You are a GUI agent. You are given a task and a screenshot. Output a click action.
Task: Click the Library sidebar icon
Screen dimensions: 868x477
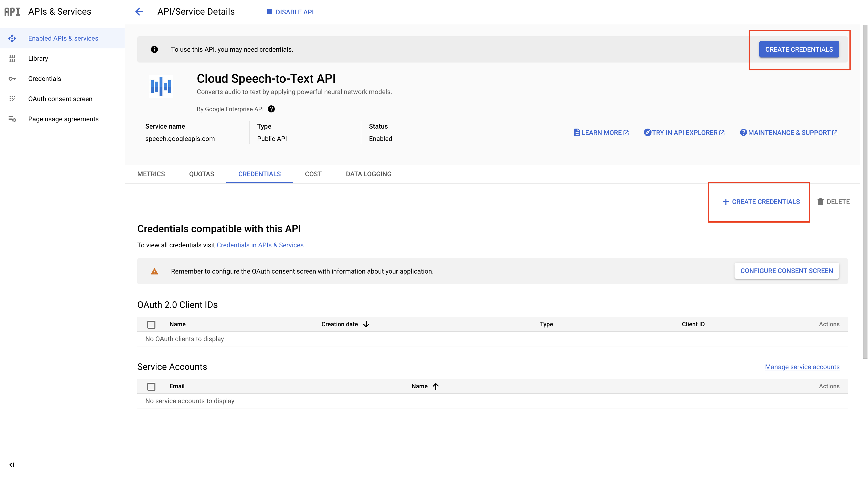pyautogui.click(x=12, y=58)
